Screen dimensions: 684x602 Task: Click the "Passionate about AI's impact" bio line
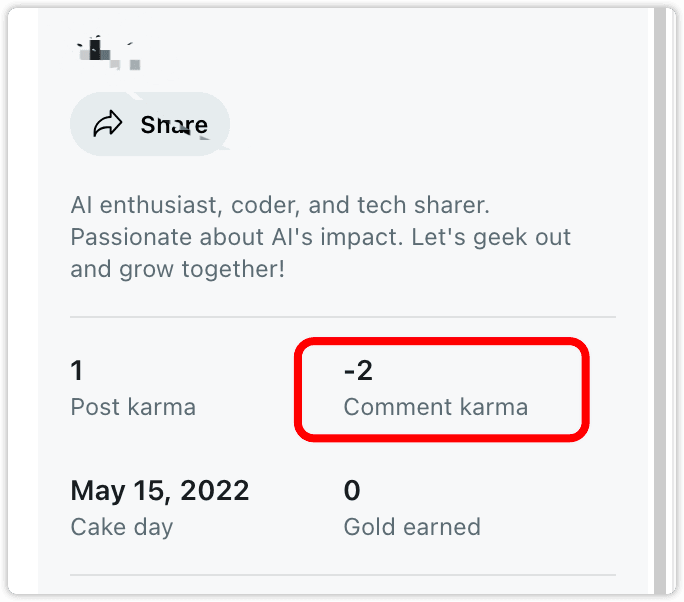[320, 238]
